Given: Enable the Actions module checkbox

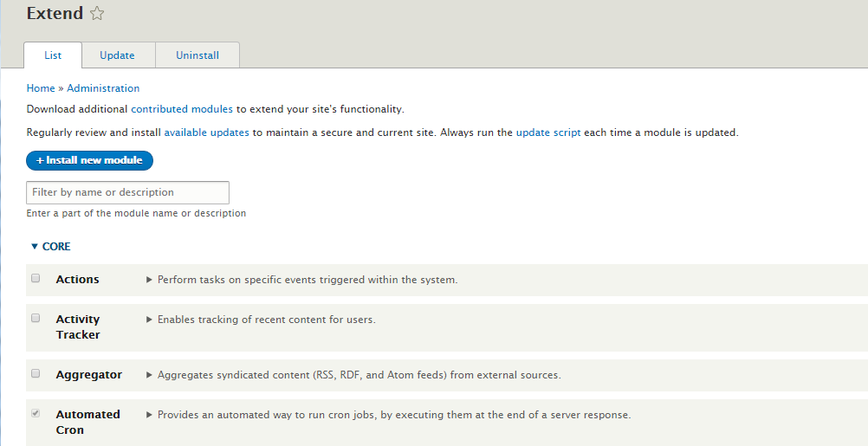Looking at the screenshot, I should click(36, 278).
